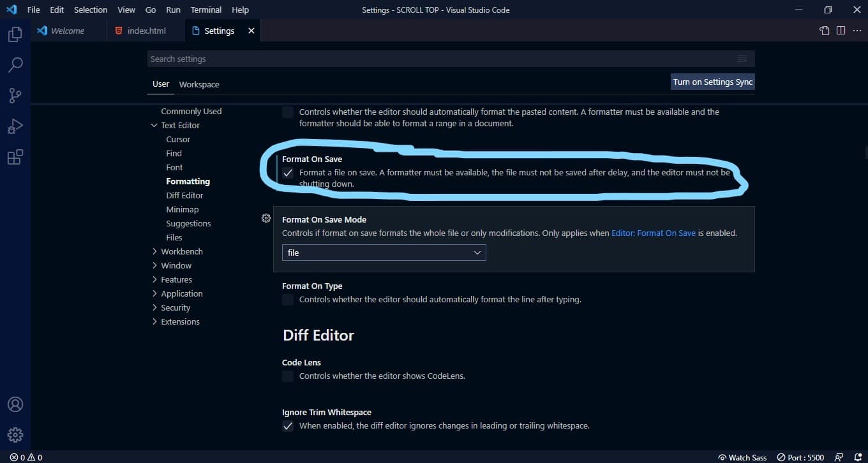This screenshot has width=868, height=463.
Task: Click the gear beside Format On Save Mode
Action: tap(266, 218)
